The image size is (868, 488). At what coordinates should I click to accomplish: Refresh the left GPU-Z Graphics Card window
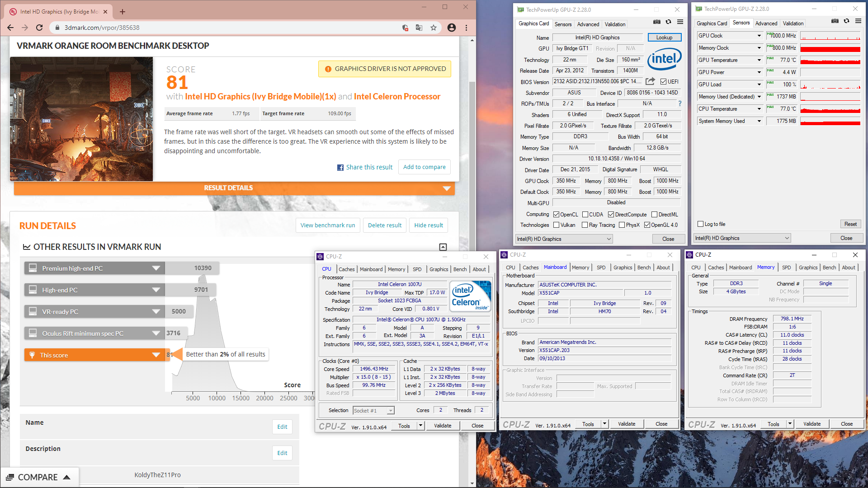pos(668,22)
